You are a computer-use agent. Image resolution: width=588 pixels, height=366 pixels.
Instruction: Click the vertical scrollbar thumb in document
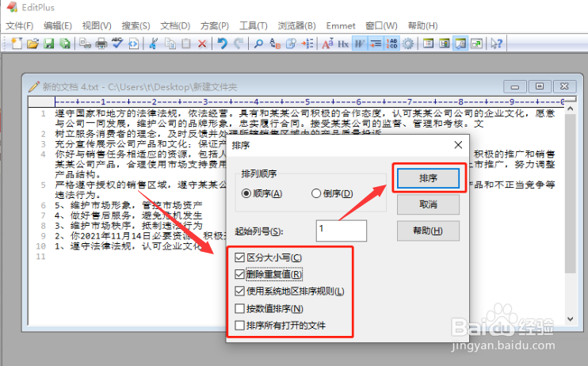pyautogui.click(x=571, y=193)
